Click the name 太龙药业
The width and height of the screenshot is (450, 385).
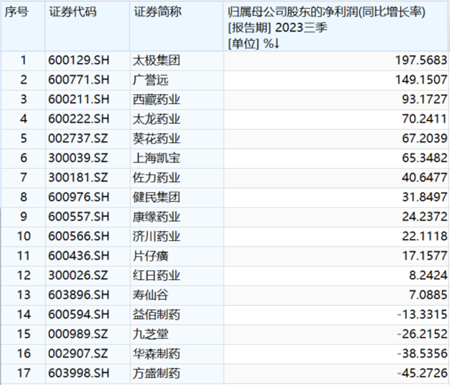click(x=156, y=119)
